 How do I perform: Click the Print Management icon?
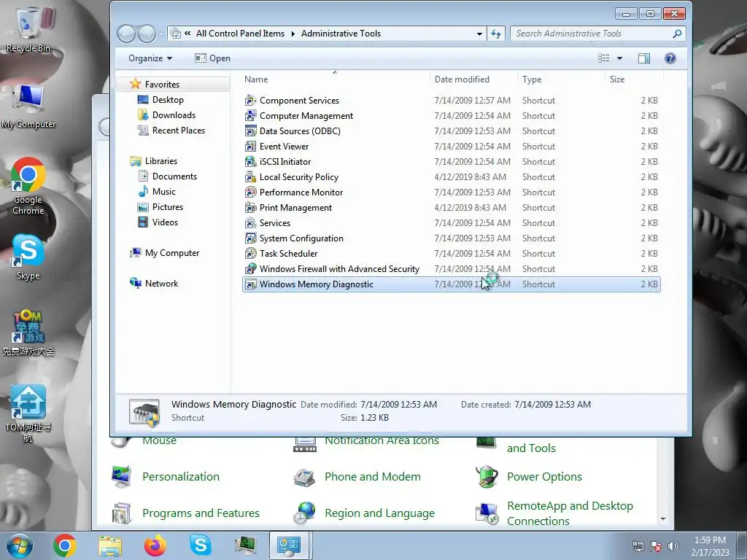tap(251, 208)
